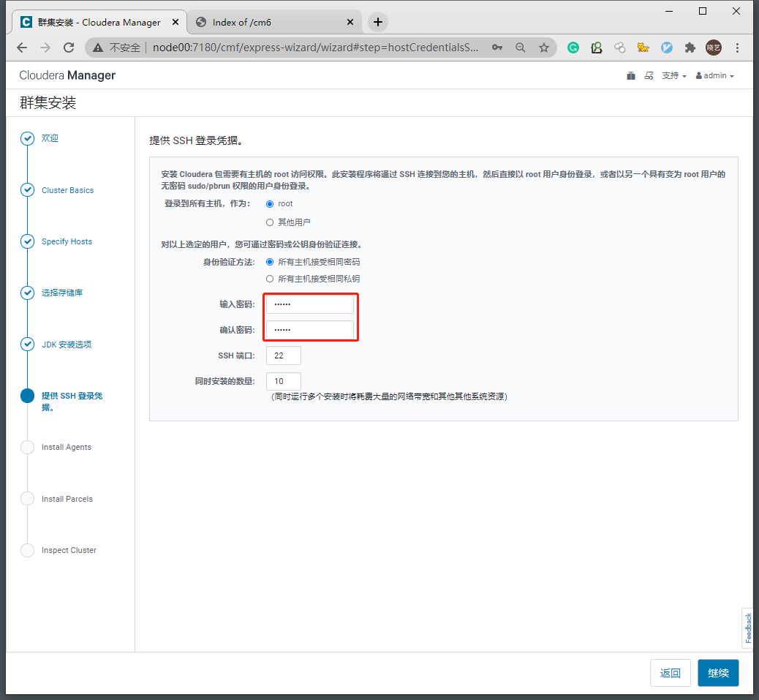The width and height of the screenshot is (759, 700).
Task: Maximize the browser window
Action: 703,11
